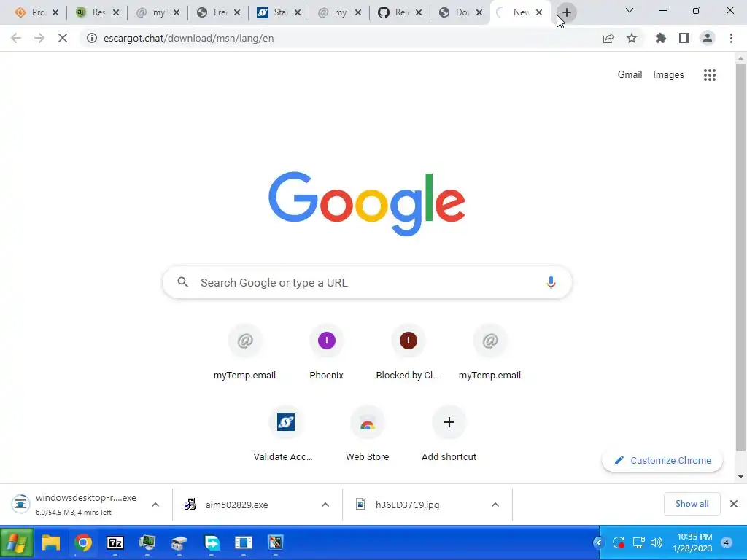Screen dimensions: 747x560
Task: Open network icon in system tray
Action: [638, 542]
